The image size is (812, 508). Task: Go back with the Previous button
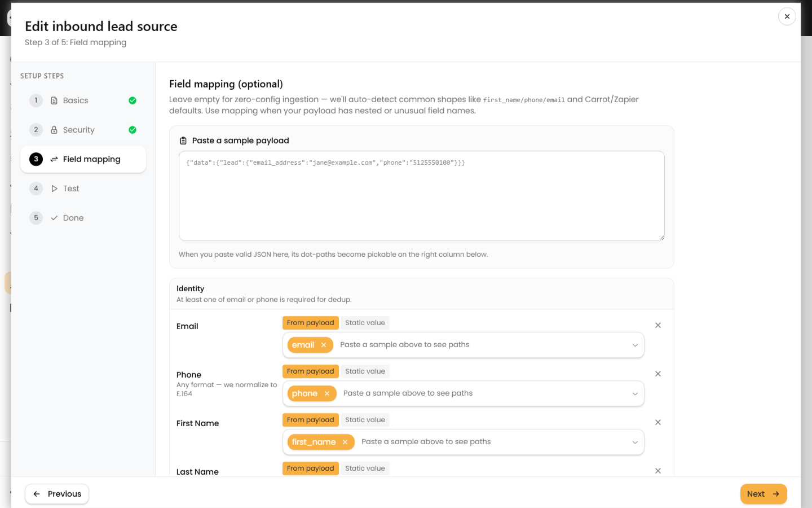pos(57,494)
